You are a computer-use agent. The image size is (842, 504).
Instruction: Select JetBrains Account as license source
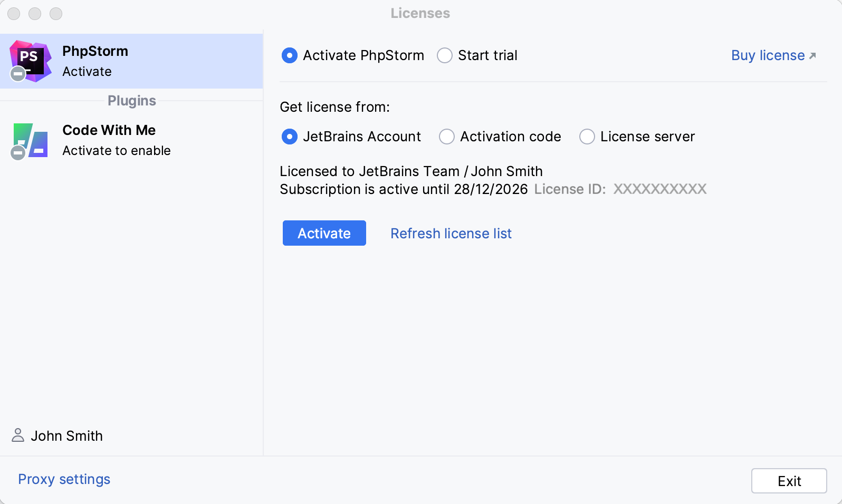tap(290, 137)
